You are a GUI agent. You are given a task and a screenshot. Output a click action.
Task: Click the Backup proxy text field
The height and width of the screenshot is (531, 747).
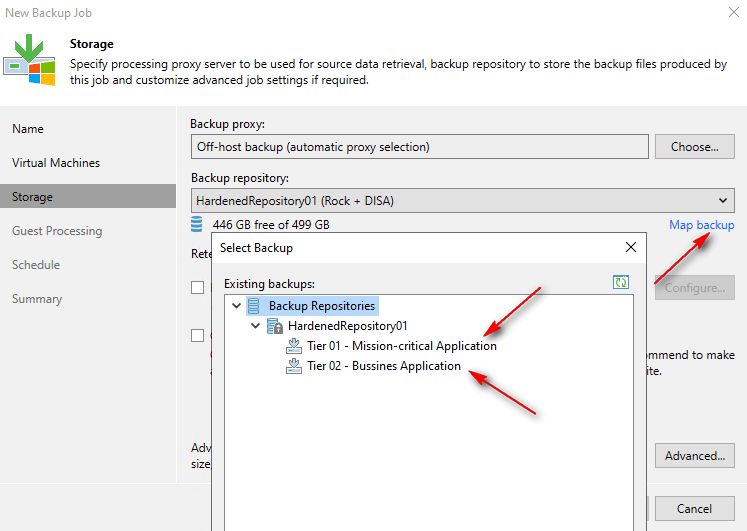pos(419,147)
